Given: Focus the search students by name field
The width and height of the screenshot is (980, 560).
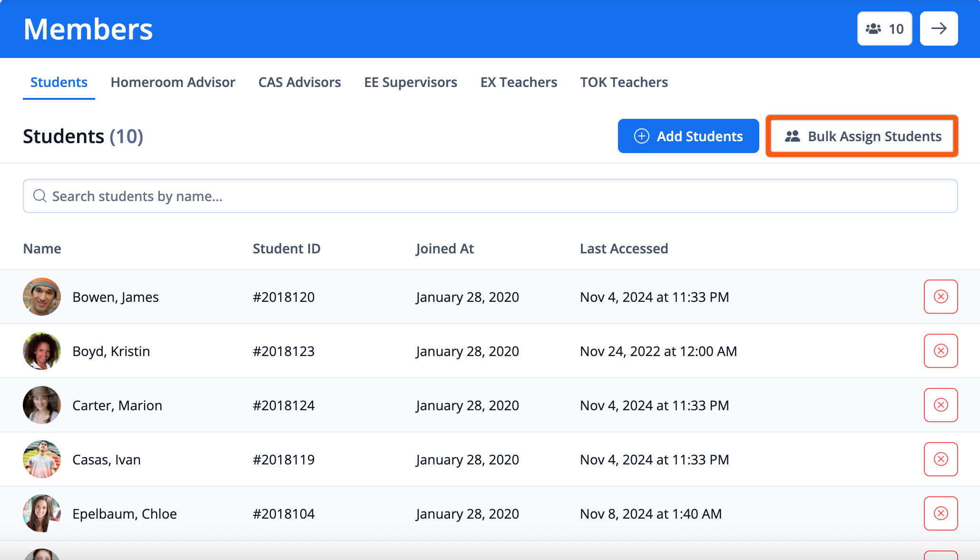Looking at the screenshot, I should pyautogui.click(x=490, y=196).
